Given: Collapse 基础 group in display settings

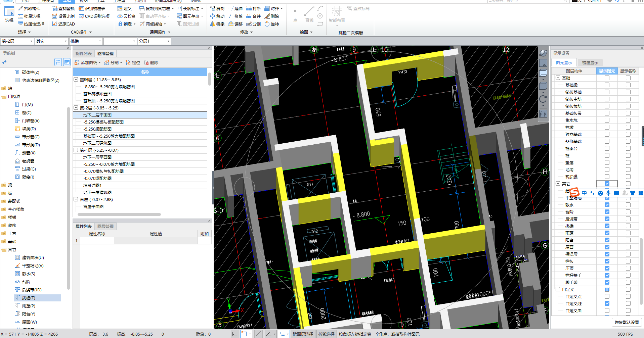Looking at the screenshot, I should [x=558, y=78].
